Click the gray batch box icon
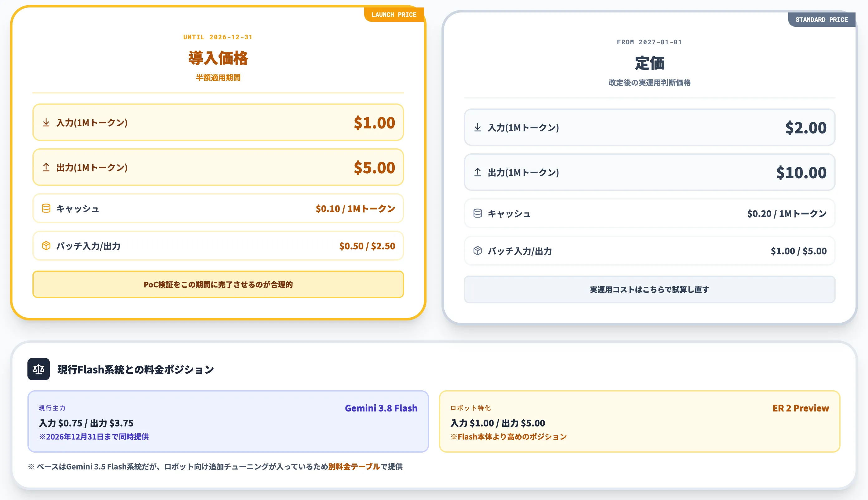The width and height of the screenshot is (868, 500). [x=477, y=251]
